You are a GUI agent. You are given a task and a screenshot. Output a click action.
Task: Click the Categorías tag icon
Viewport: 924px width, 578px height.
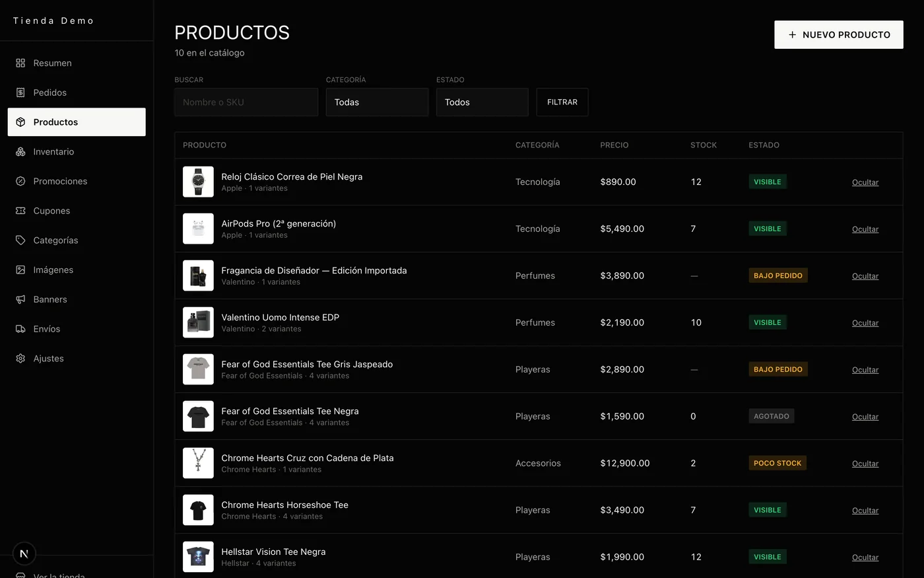click(x=20, y=240)
